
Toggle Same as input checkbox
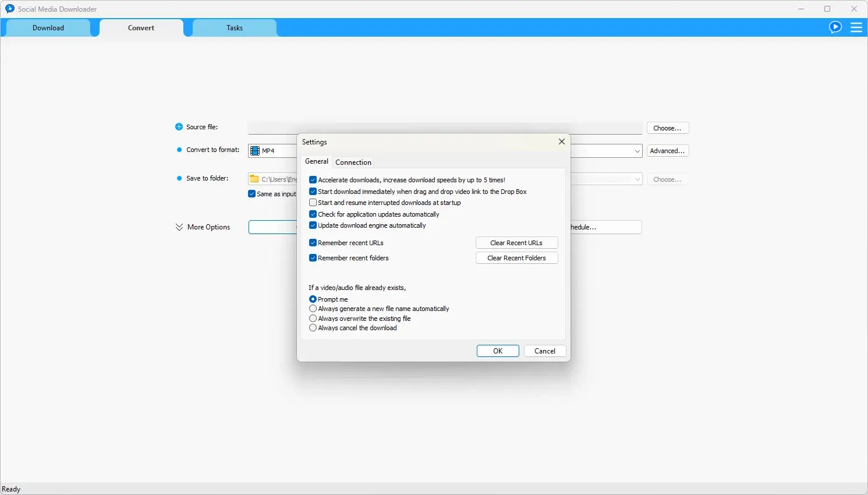[x=251, y=194]
